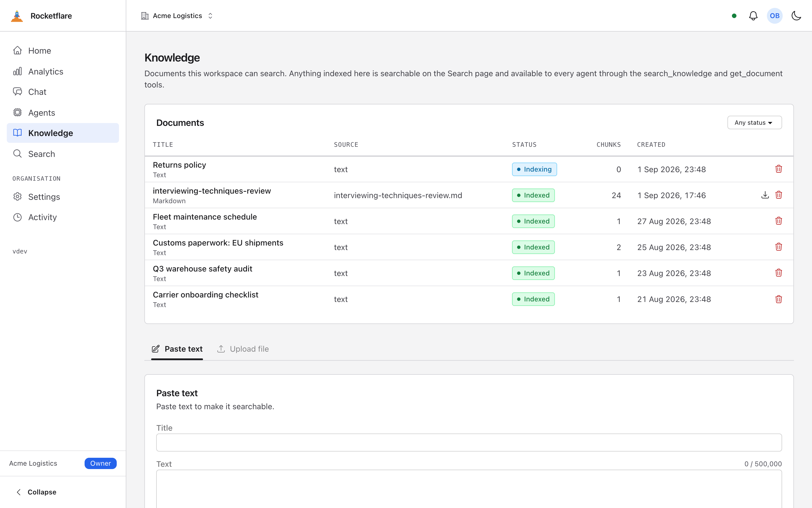
Task: Click the TITLE column header
Action: click(163, 145)
